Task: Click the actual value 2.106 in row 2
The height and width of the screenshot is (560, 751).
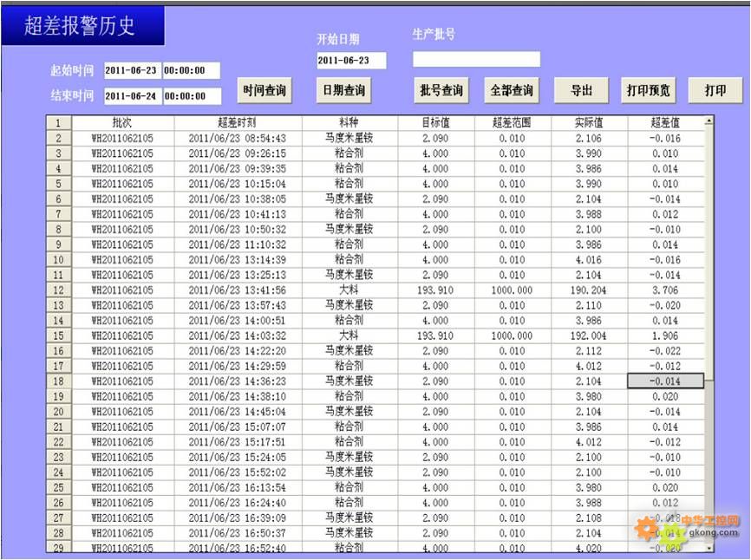Action: coord(589,139)
